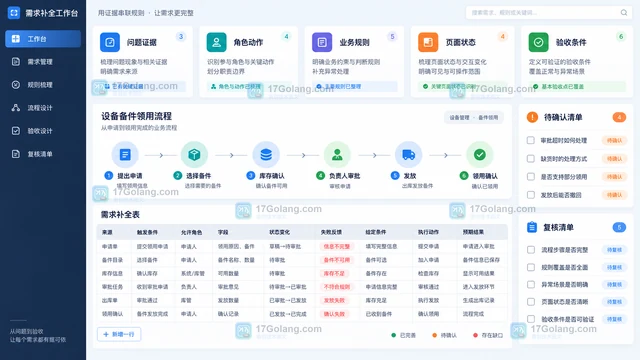Click the 确认失败 red tag
640x360 pixels.
coord(334,314)
